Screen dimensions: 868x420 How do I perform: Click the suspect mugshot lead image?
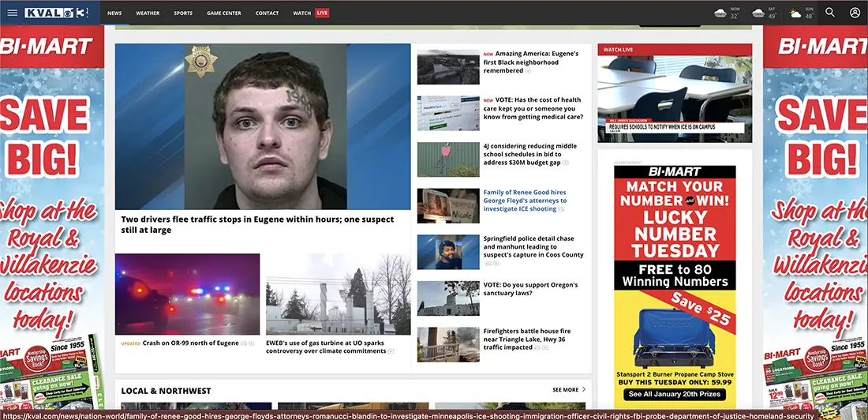(263, 126)
